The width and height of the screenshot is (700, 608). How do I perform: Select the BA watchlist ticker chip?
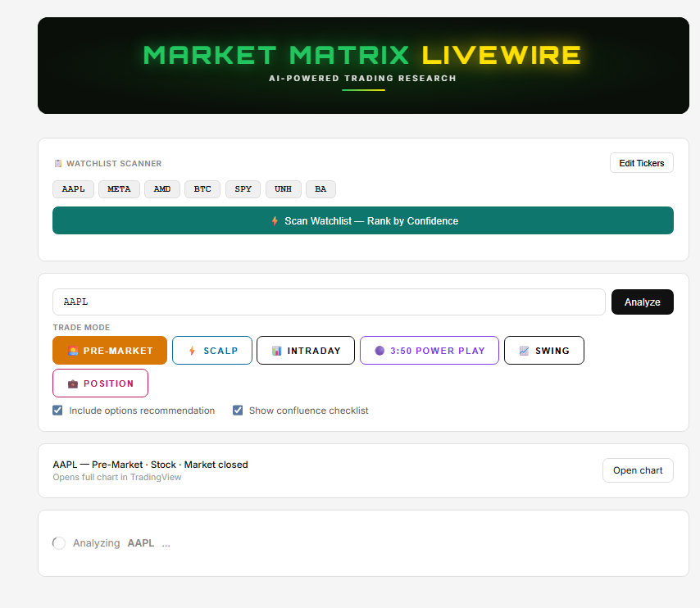tap(320, 188)
